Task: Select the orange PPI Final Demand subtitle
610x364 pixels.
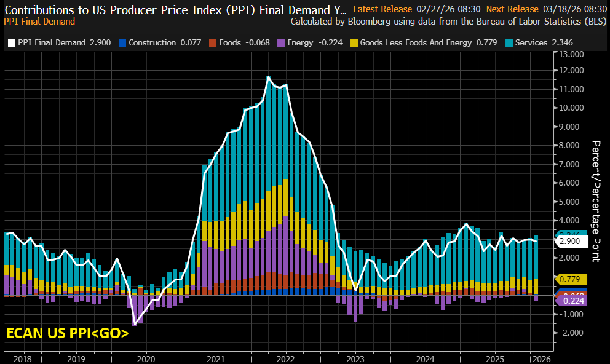Action: pyautogui.click(x=39, y=22)
